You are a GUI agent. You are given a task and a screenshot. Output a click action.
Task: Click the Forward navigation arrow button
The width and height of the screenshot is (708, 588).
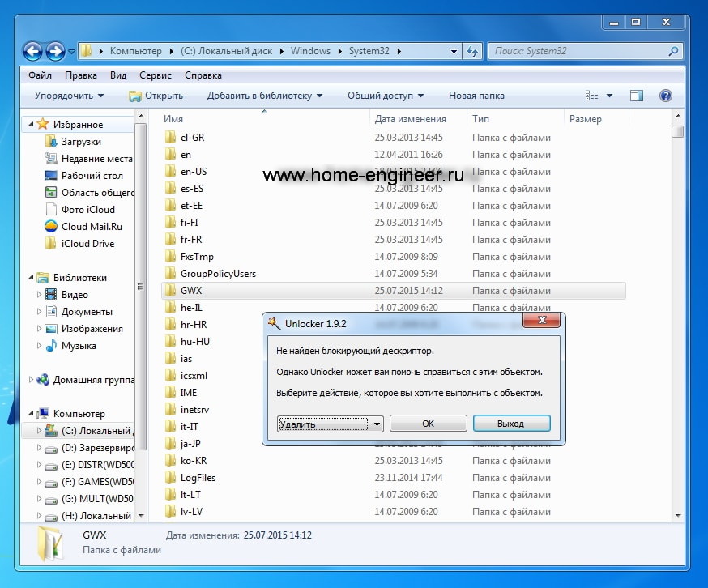tap(56, 51)
